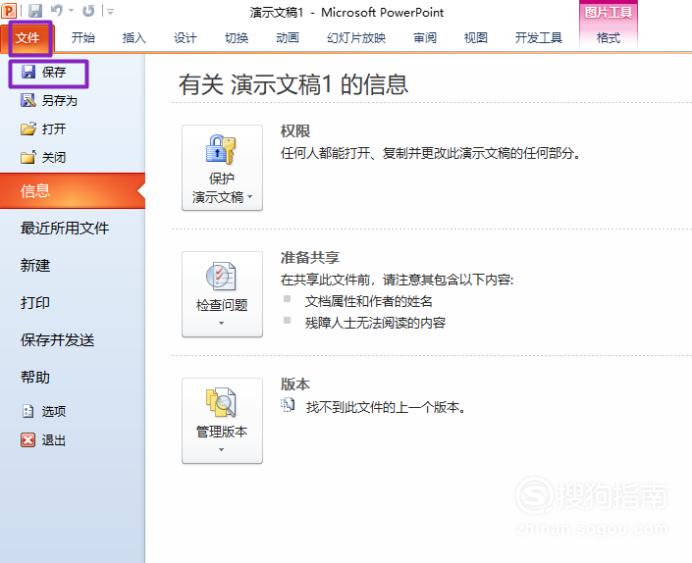
Task: Click the 版本 heading
Action: (295, 384)
